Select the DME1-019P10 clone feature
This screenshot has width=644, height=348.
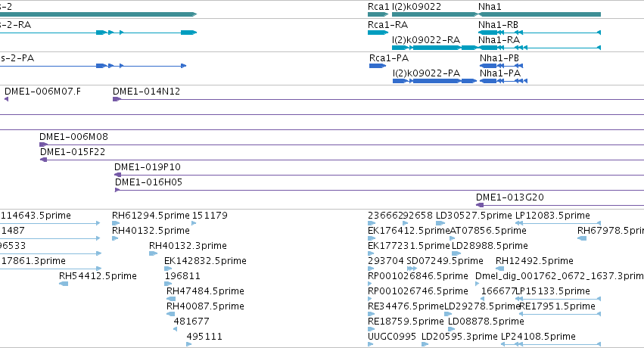pos(379,175)
